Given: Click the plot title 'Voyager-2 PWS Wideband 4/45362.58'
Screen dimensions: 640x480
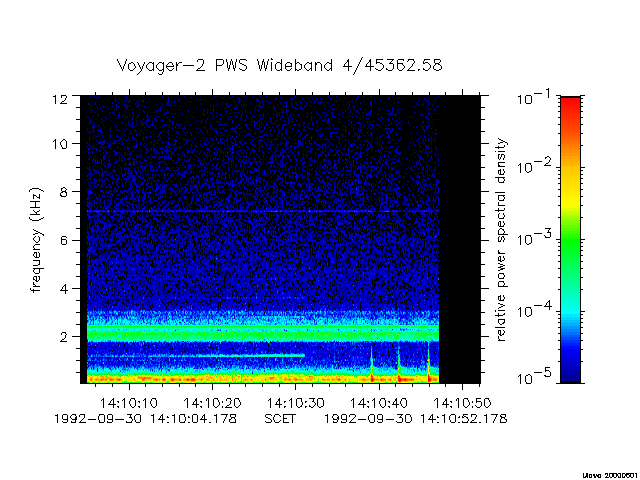Looking at the screenshot, I should point(280,66).
